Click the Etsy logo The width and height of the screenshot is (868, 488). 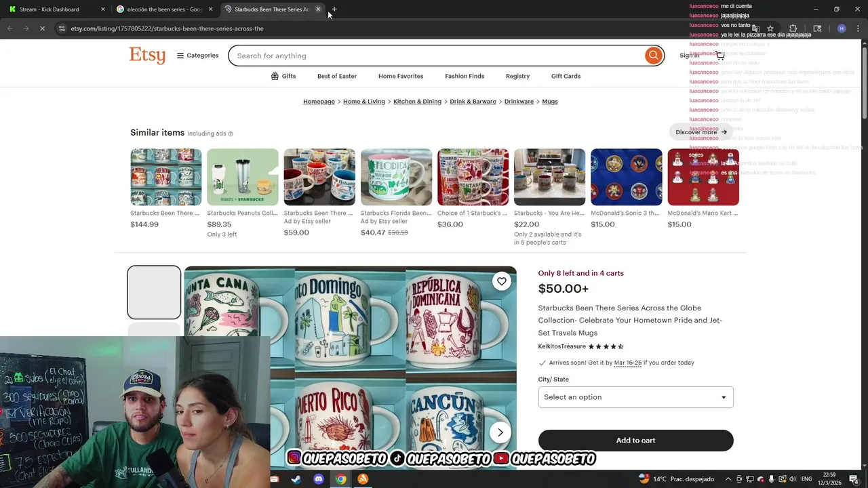coord(147,56)
